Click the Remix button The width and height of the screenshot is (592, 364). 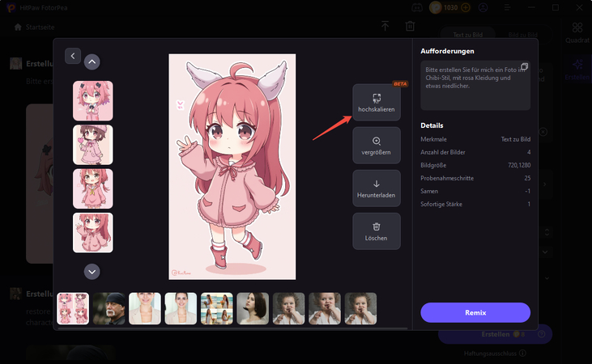475,313
